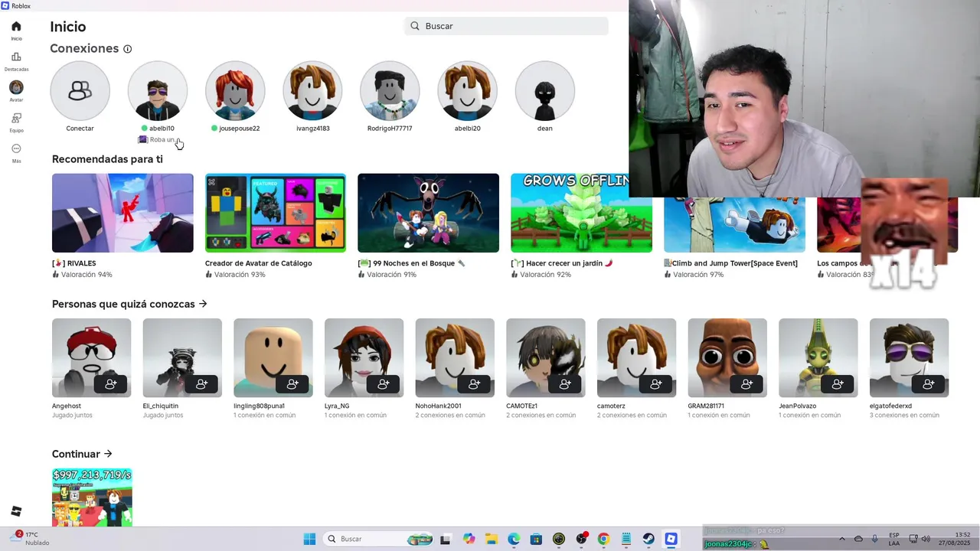Screen dimensions: 980x551
Task: Open abelbi10's profile avatar
Action: 157,91
